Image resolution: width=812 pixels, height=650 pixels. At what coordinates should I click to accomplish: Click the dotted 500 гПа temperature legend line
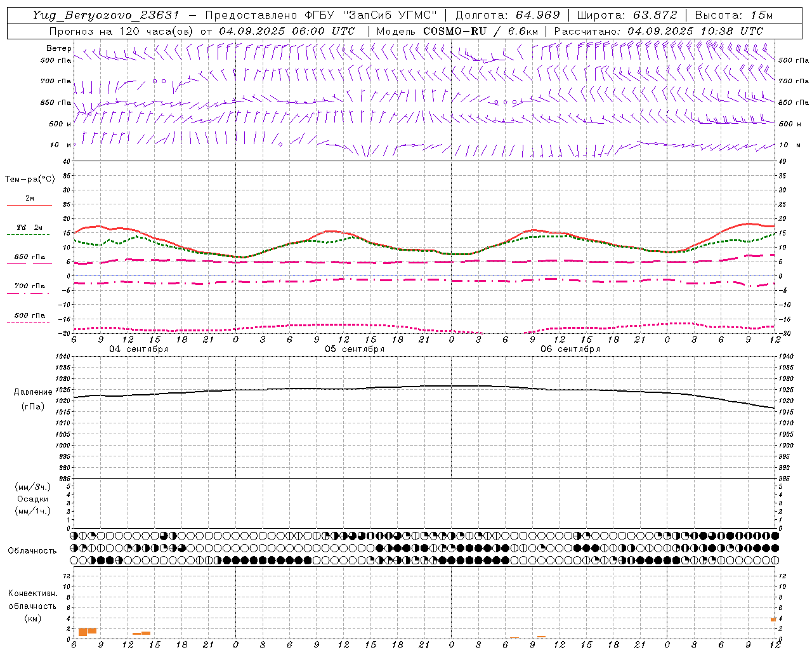click(x=29, y=322)
